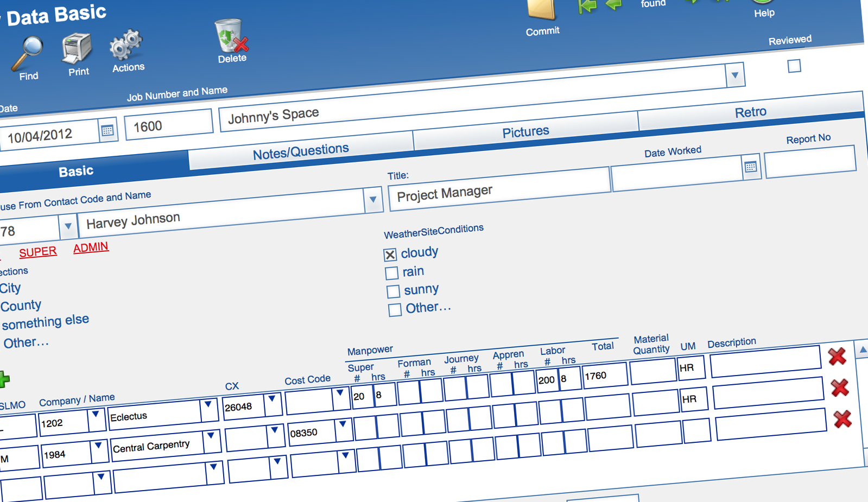Click the Date Worked input field
Image resolution: width=868 pixels, height=502 pixels.
click(676, 174)
